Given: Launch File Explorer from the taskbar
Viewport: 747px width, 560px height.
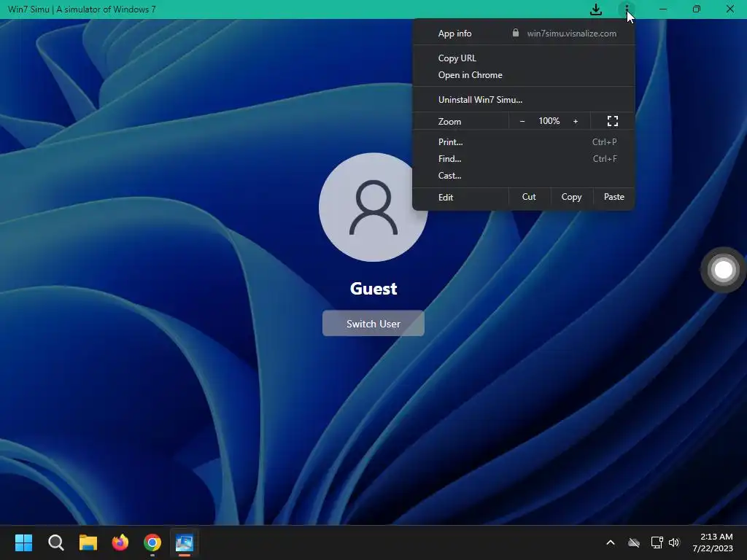Looking at the screenshot, I should (88, 542).
